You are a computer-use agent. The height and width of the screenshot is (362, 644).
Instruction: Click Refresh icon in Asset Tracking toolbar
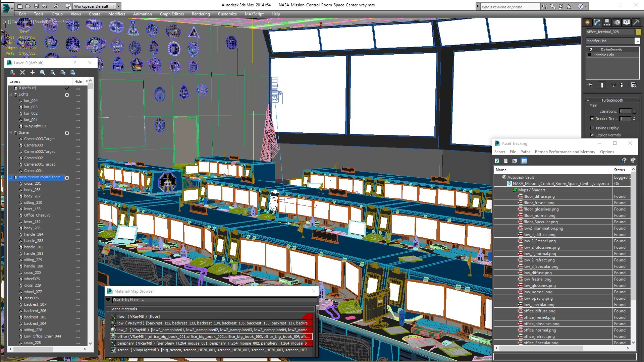pos(497,161)
